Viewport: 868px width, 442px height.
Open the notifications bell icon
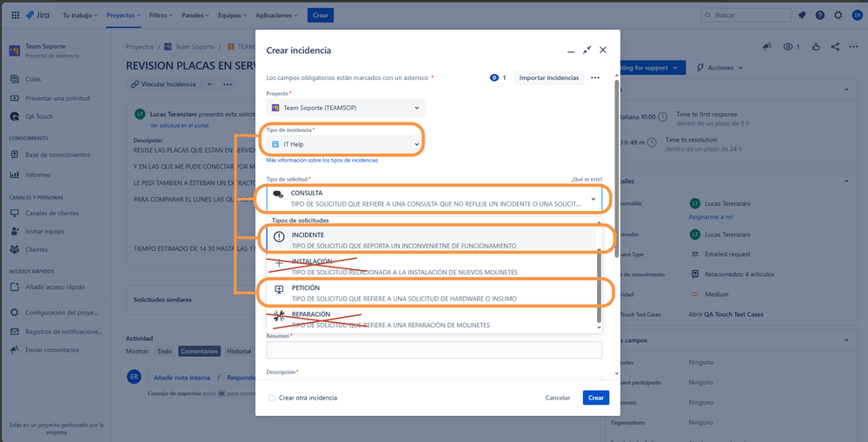tap(802, 16)
